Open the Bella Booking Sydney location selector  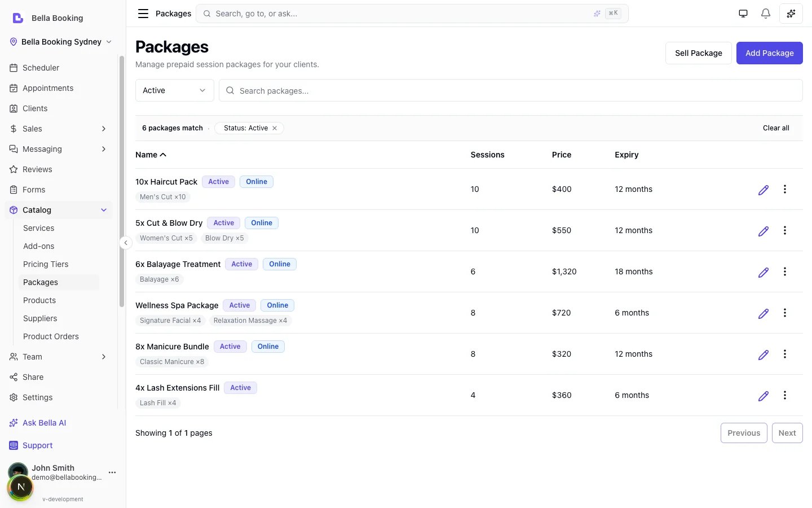pos(61,42)
